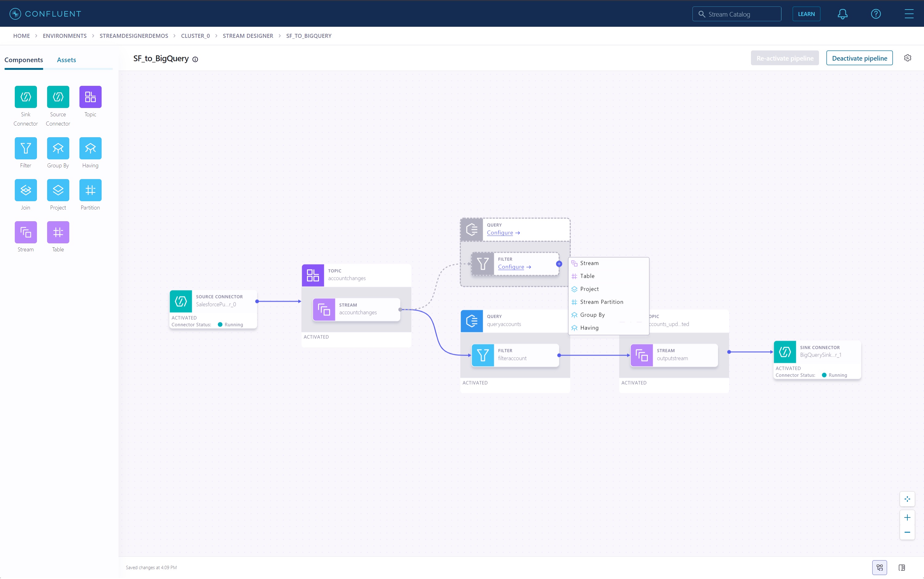Choose Stream Partition from the popup menu

(601, 302)
